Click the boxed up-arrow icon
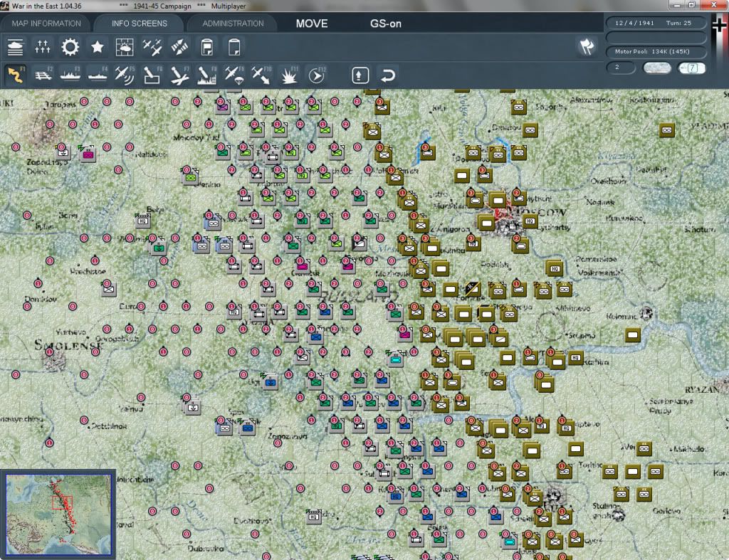 tap(360, 75)
